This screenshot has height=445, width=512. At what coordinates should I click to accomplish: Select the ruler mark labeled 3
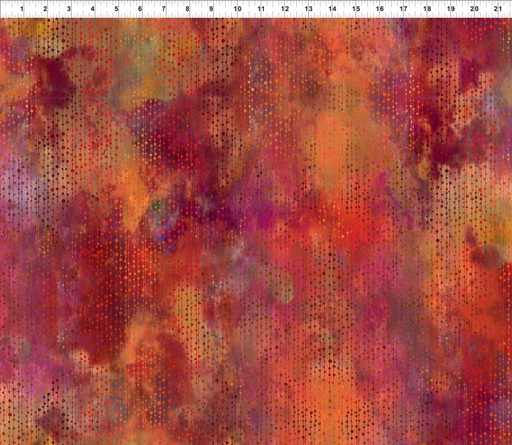pyautogui.click(x=69, y=9)
